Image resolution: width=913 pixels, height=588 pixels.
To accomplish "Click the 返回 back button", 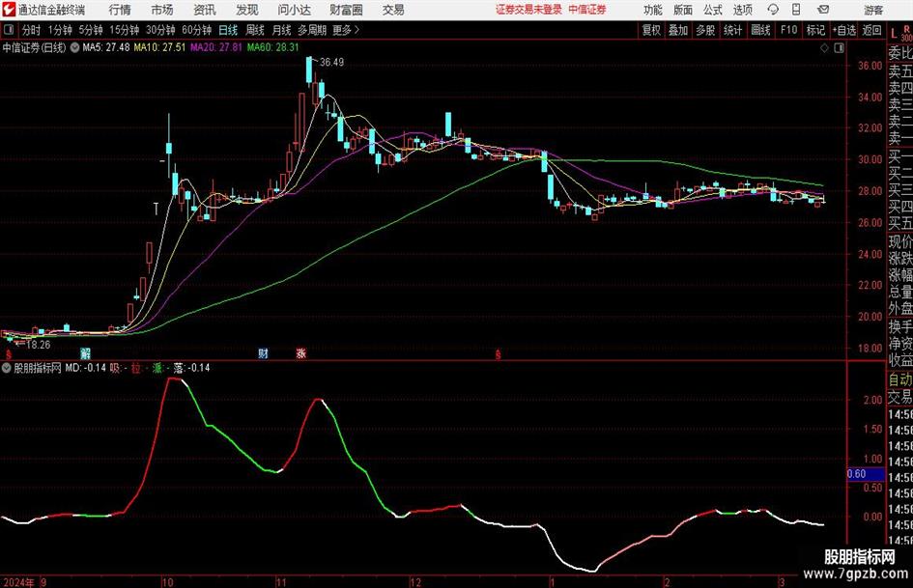I will [x=871, y=30].
